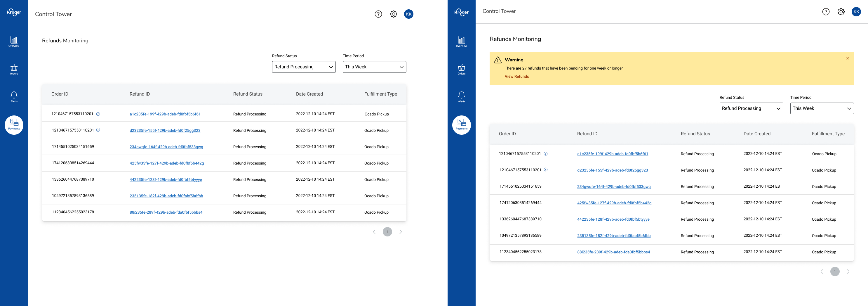Open Orders basket icon on warning-banner screen
The image size is (868, 306).
(x=461, y=69)
